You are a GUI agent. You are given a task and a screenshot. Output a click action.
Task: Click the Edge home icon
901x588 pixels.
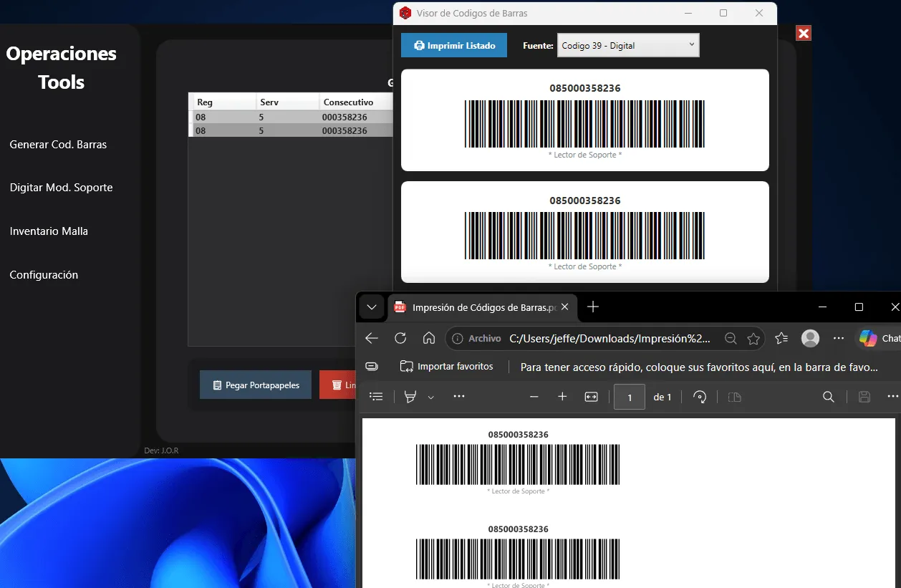pos(429,338)
